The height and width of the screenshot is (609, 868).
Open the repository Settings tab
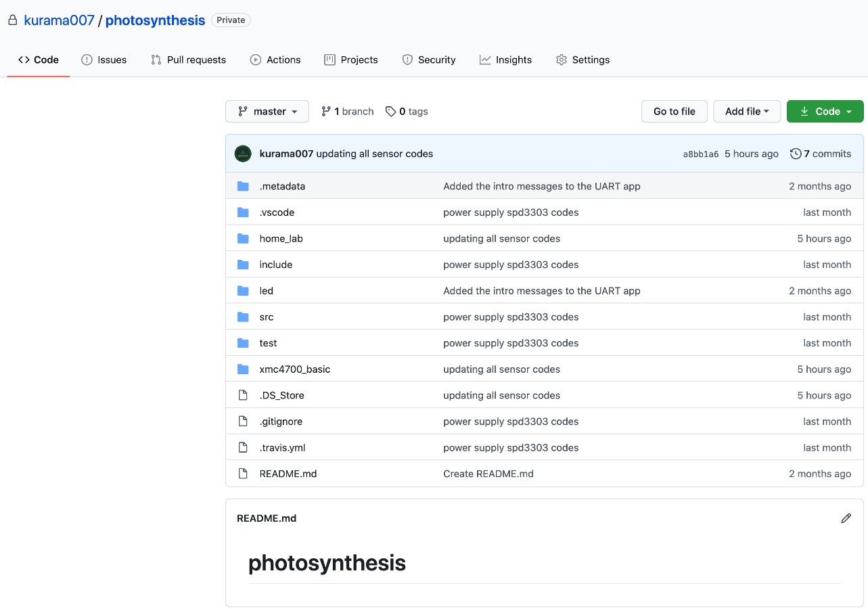pos(583,60)
